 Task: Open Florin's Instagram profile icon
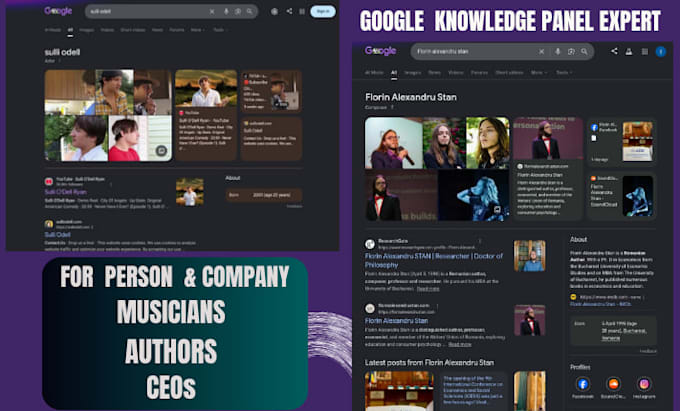644,384
